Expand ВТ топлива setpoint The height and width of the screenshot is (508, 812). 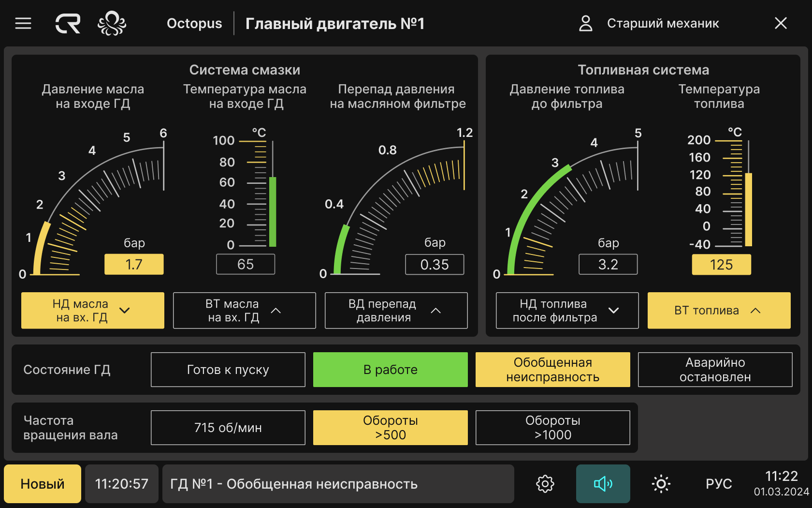tap(719, 311)
